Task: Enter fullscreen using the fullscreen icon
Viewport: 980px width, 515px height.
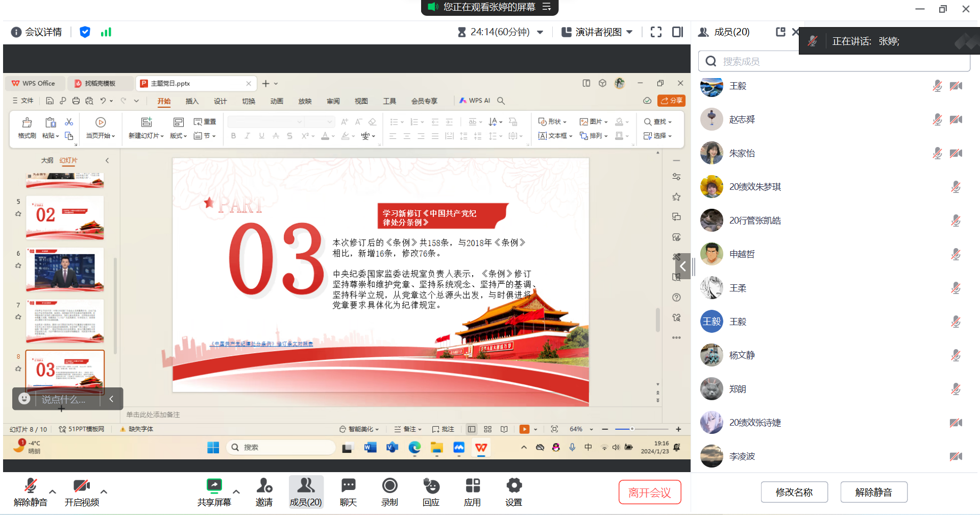Action: (x=656, y=32)
